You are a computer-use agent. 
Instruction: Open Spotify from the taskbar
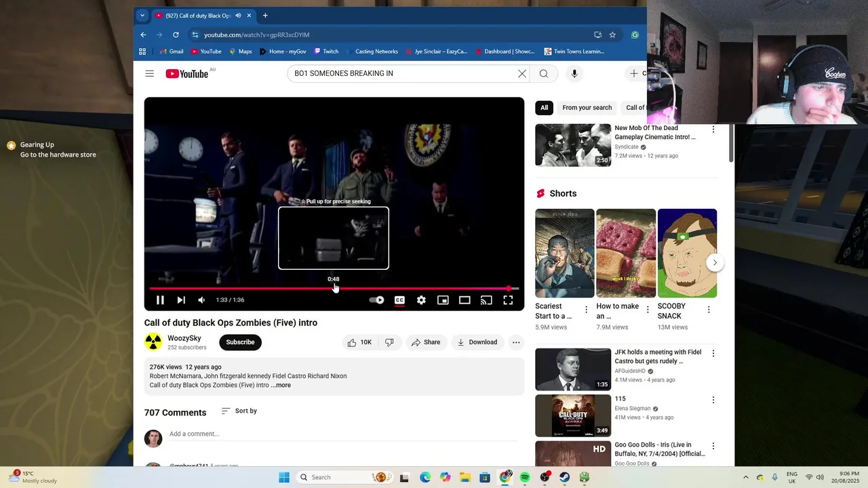pos(525,477)
